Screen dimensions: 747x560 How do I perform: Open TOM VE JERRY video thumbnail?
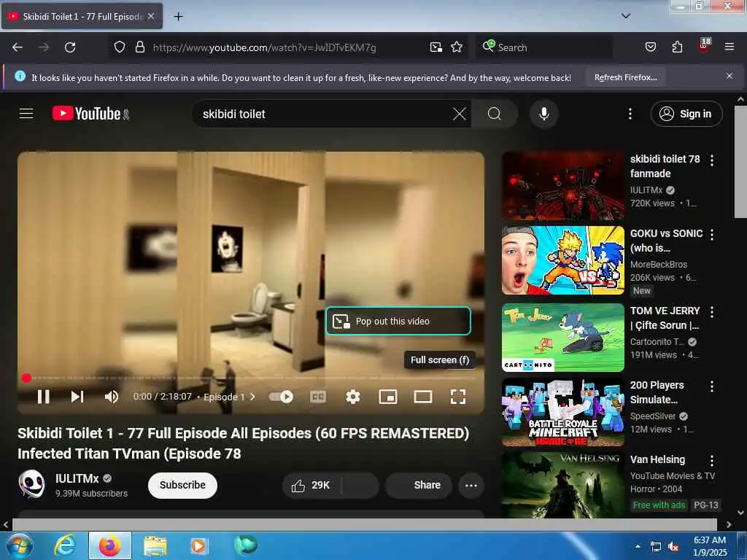coord(563,337)
